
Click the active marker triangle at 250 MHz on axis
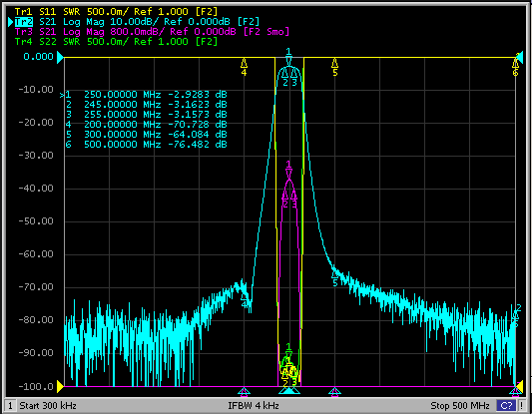coord(289,391)
